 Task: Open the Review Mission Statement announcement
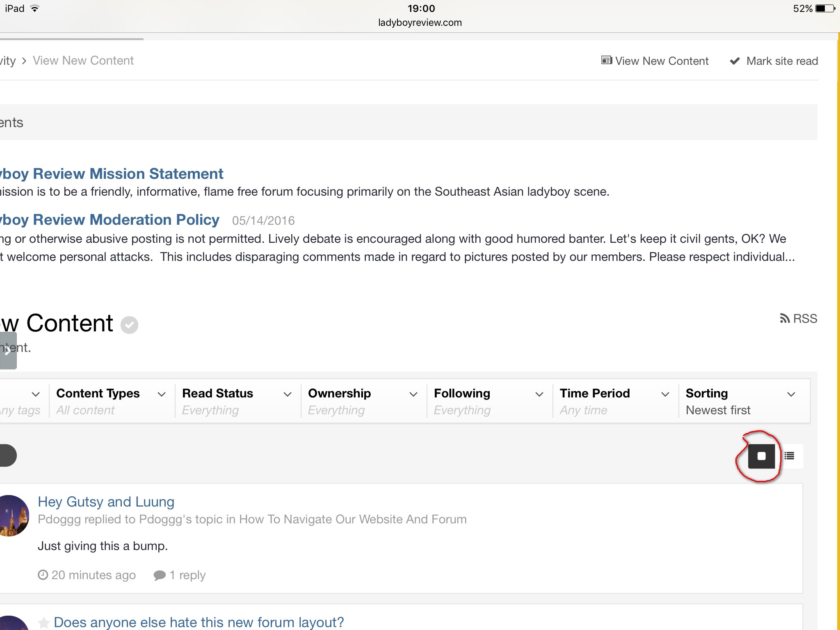[x=112, y=174]
